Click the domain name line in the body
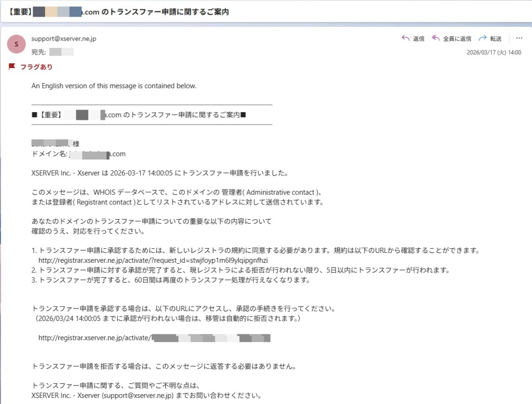Screen dimensions: 532x404 click(x=78, y=154)
